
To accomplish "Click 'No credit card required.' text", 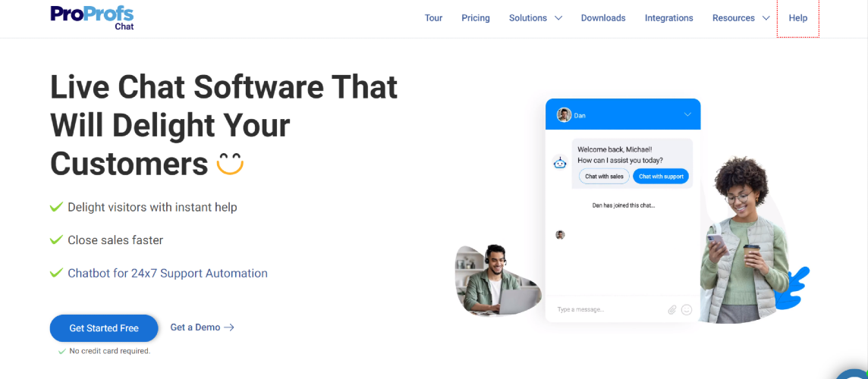I will click(109, 351).
